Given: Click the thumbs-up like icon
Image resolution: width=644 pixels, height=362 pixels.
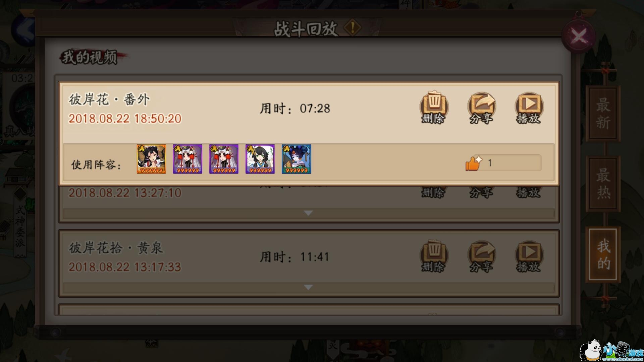Looking at the screenshot, I should pos(473,164).
